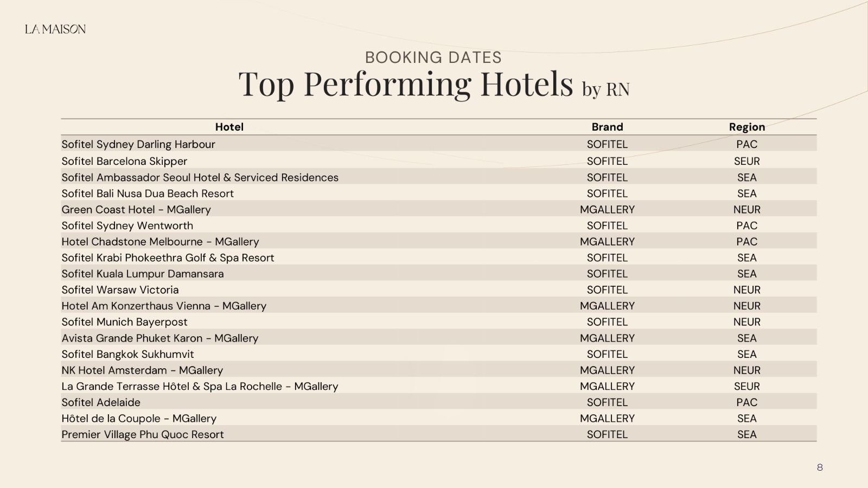Click the Brand column header
Viewport: 868px width, 488px height.
point(607,127)
